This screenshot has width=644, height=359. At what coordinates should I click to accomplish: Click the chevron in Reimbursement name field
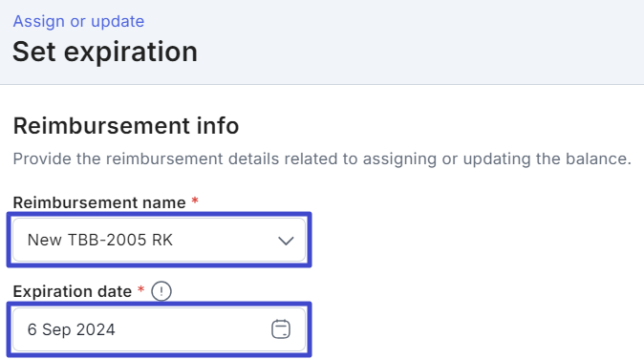(x=286, y=241)
